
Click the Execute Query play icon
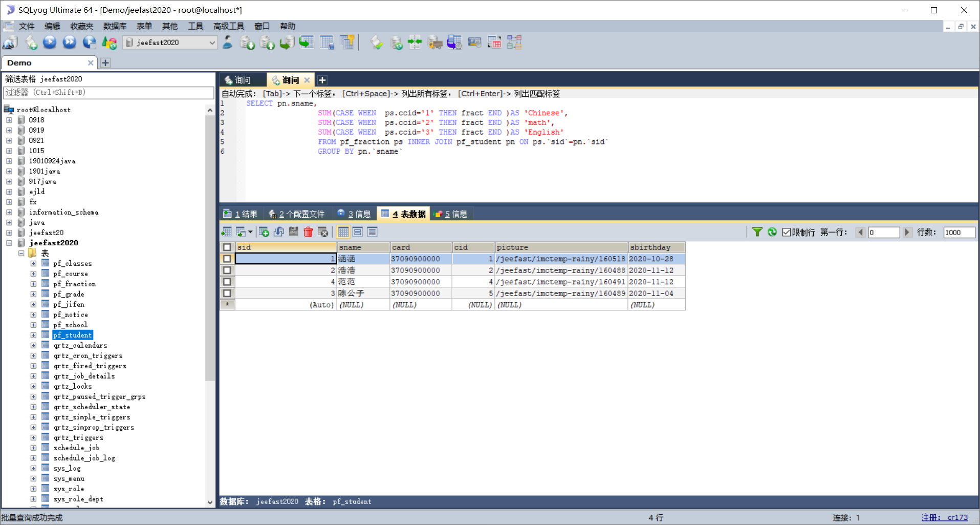[50, 43]
